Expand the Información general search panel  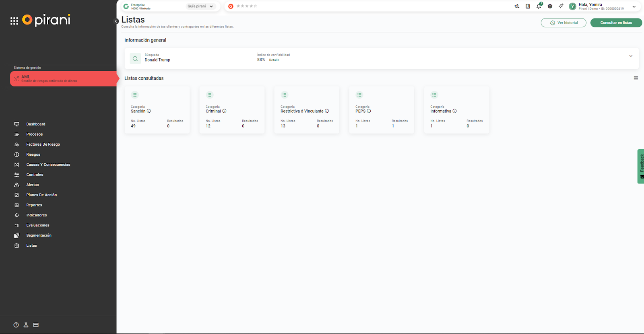point(631,56)
